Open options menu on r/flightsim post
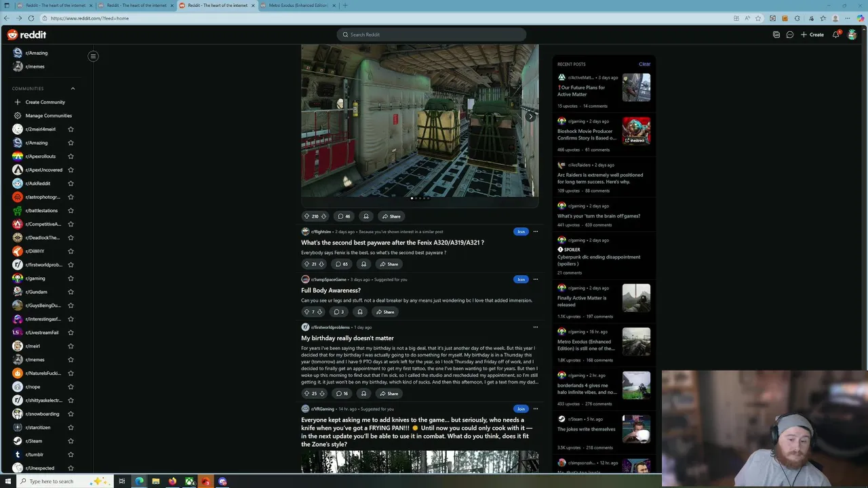 (536, 232)
